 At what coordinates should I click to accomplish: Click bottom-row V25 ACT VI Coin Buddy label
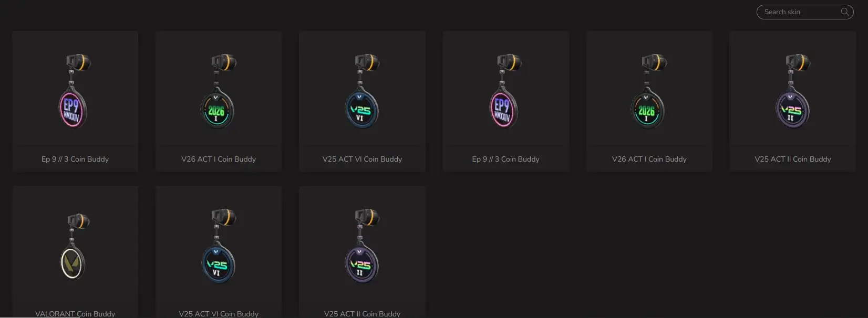219,314
